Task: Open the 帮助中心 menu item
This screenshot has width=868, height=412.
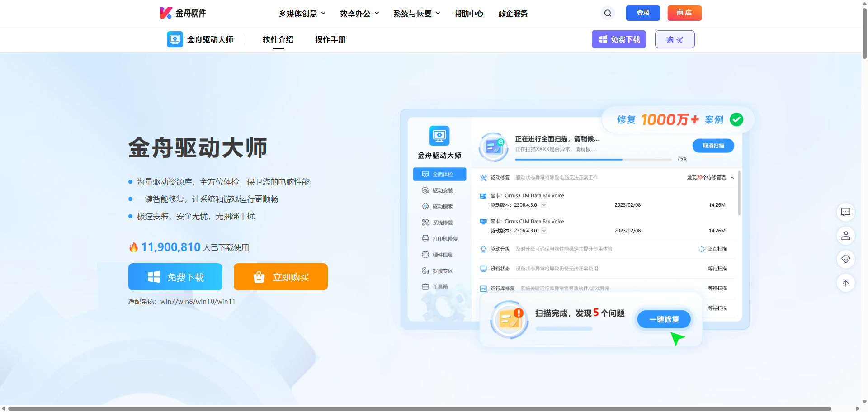Action: tap(469, 14)
